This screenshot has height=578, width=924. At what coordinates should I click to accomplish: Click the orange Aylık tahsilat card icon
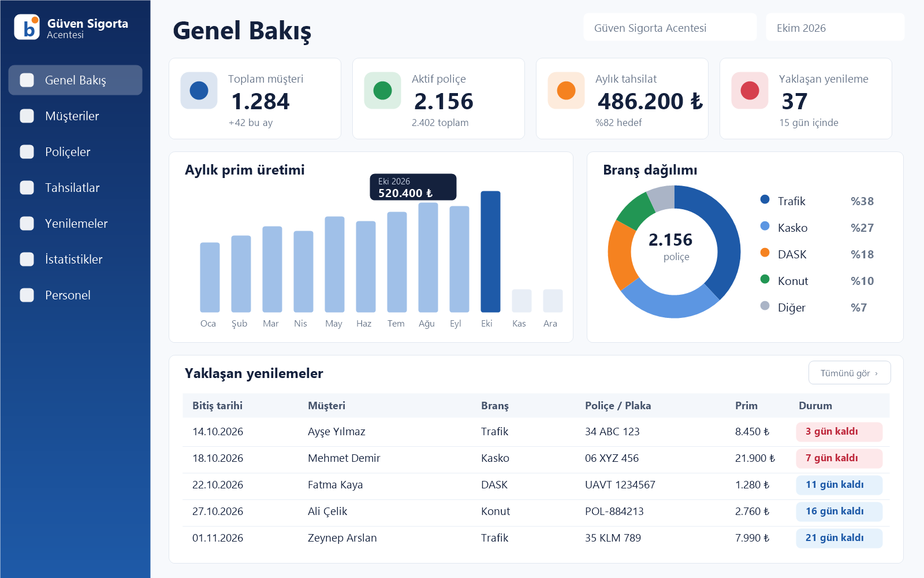[567, 91]
